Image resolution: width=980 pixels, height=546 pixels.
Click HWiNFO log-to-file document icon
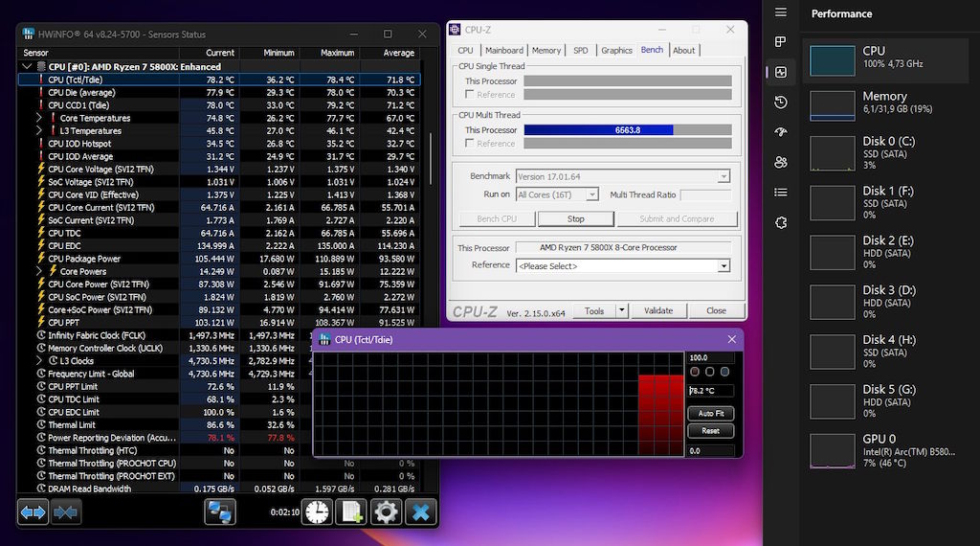click(x=351, y=512)
